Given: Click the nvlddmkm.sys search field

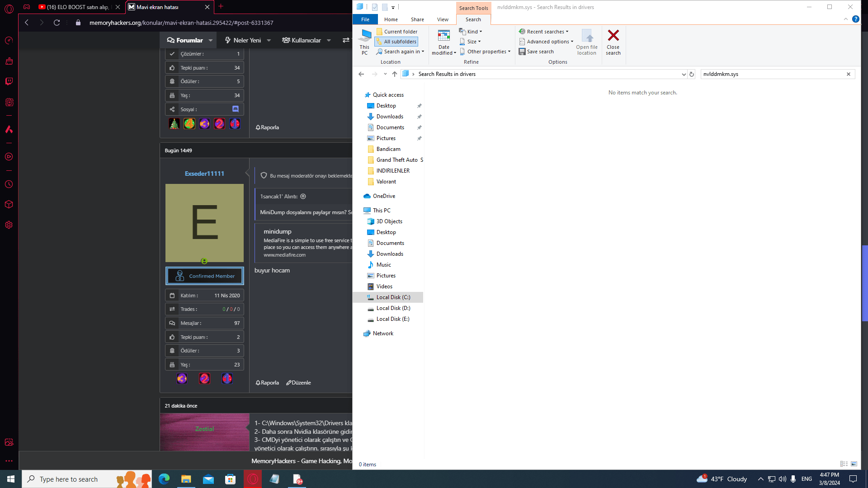Looking at the screenshot, I should [772, 74].
